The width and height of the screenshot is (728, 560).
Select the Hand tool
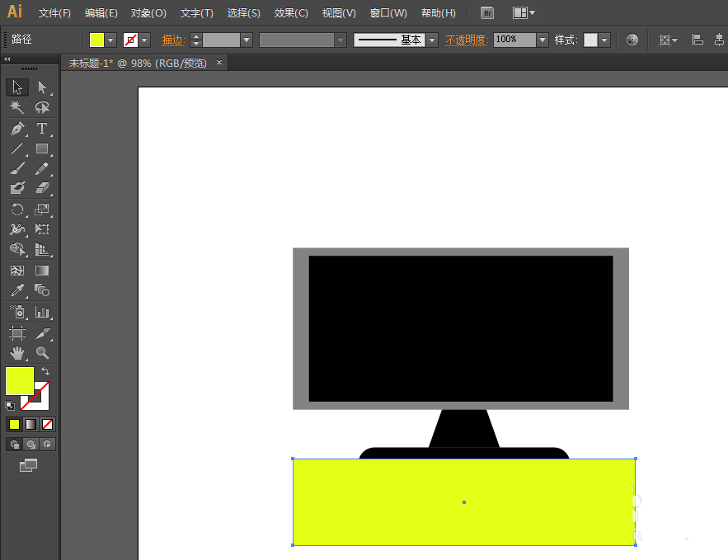[17, 353]
